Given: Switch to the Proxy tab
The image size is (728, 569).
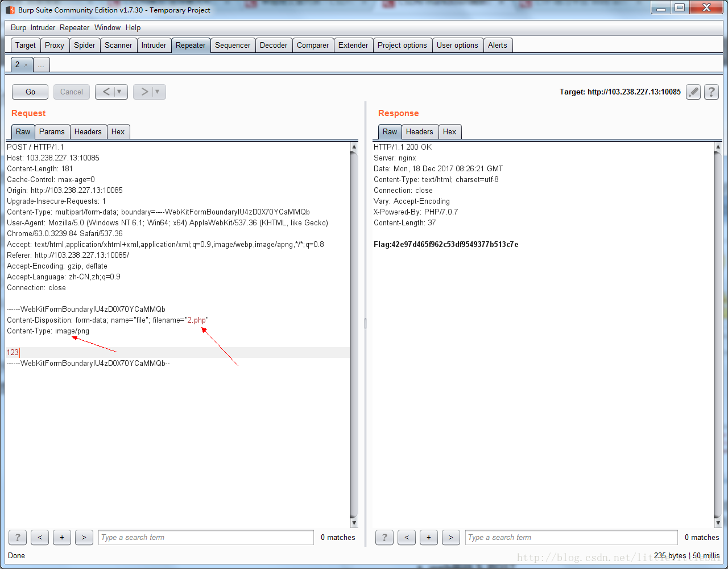Looking at the screenshot, I should click(x=55, y=45).
